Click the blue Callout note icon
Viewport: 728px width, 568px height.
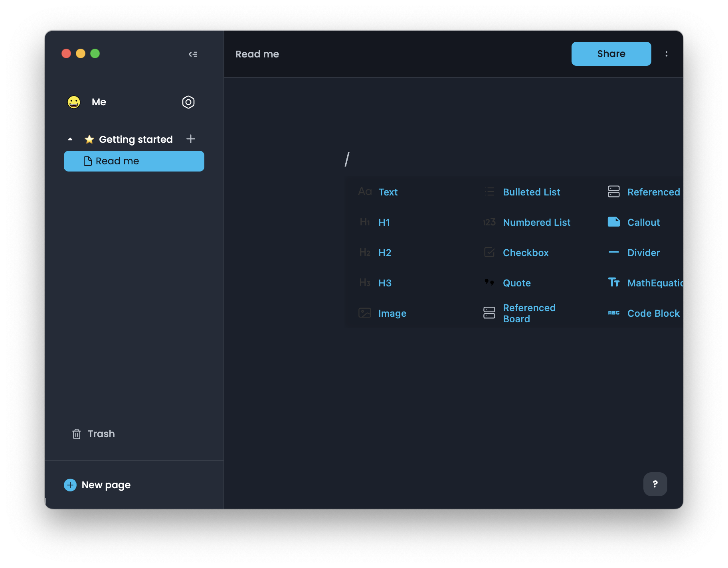point(614,222)
